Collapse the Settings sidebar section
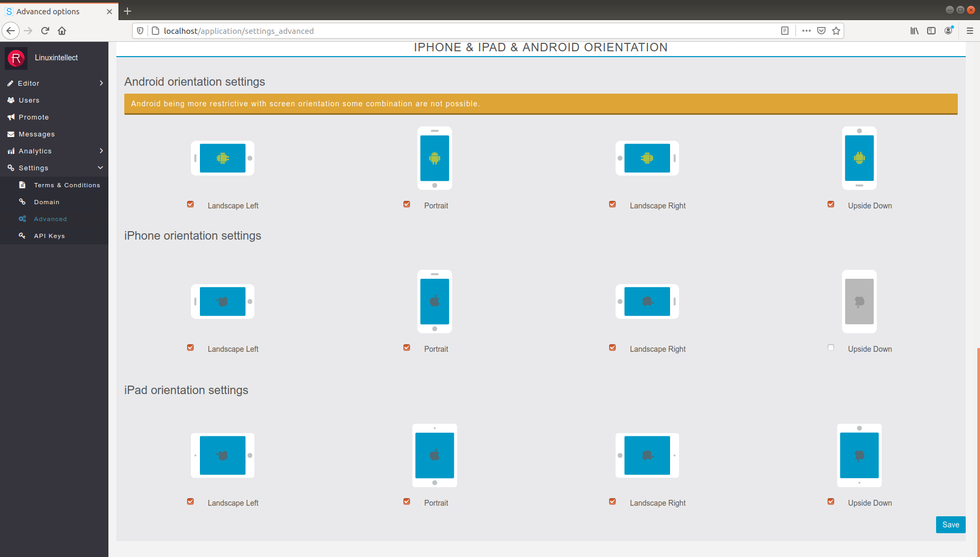The height and width of the screenshot is (557, 980). [100, 168]
